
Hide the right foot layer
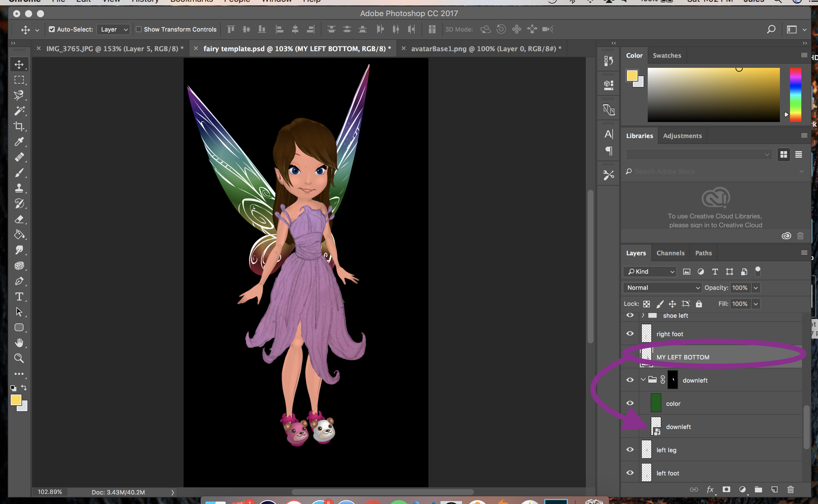coord(630,334)
